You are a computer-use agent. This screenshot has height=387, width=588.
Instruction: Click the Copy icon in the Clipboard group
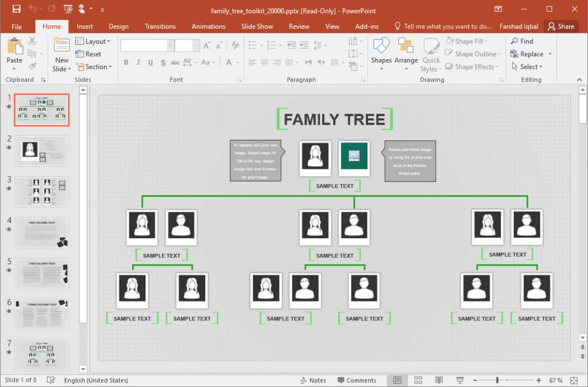(32, 53)
